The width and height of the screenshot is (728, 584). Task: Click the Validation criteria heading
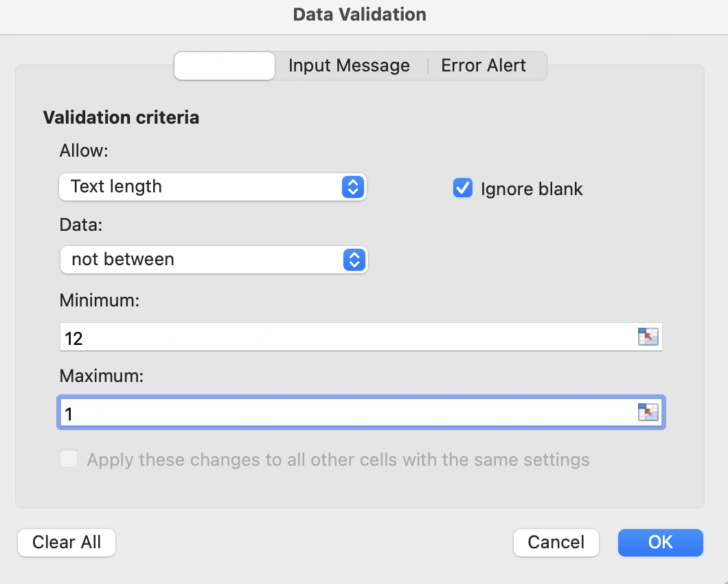point(121,117)
